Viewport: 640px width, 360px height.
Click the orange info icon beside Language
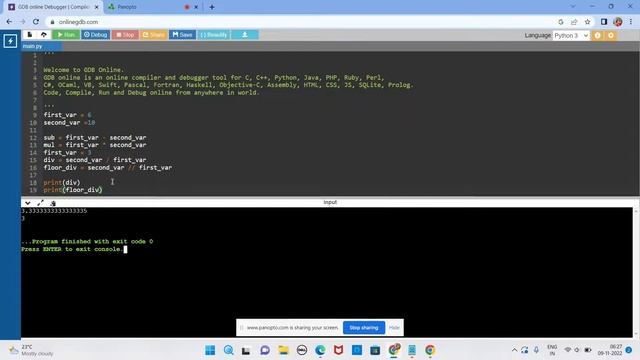pyautogui.click(x=598, y=36)
